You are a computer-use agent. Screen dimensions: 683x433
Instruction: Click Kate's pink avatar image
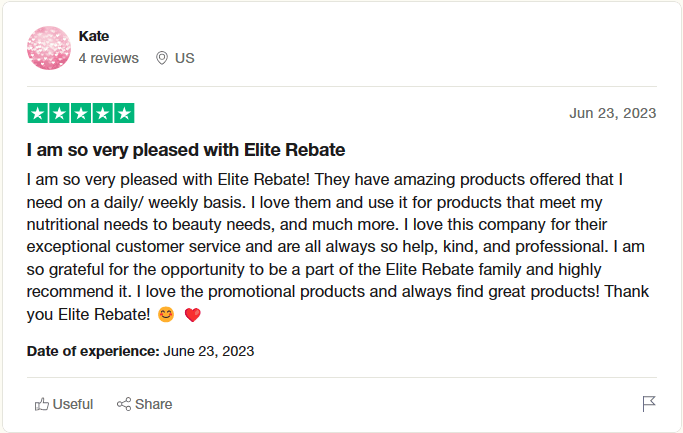coord(48,48)
